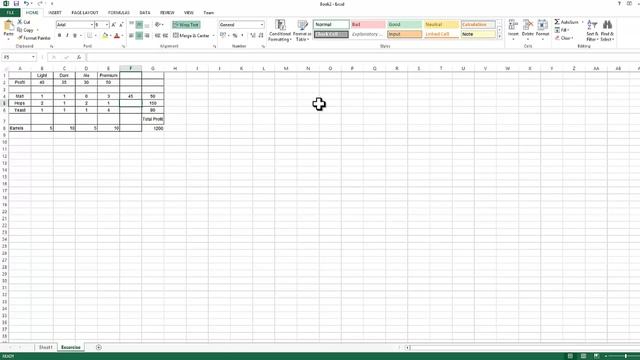The width and height of the screenshot is (640, 360).
Task: Open the FILE tab
Action: [10, 13]
